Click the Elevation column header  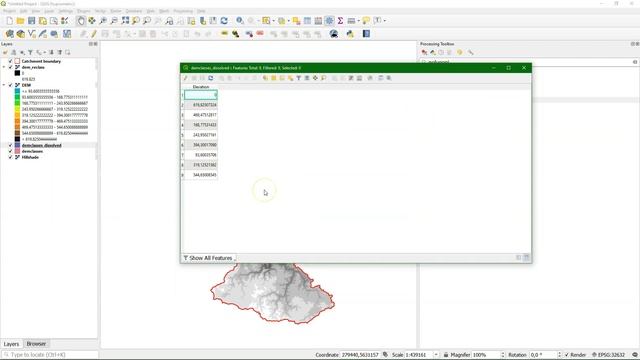201,87
